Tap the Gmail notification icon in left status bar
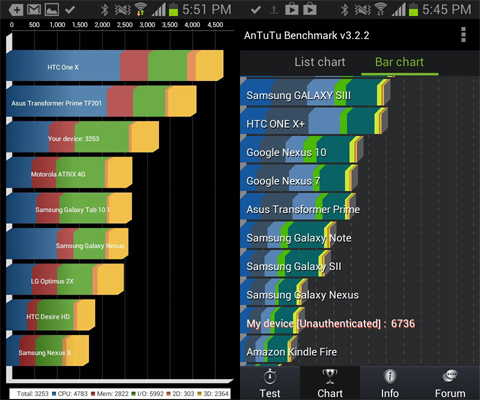This screenshot has height=400, width=480. 34,10
